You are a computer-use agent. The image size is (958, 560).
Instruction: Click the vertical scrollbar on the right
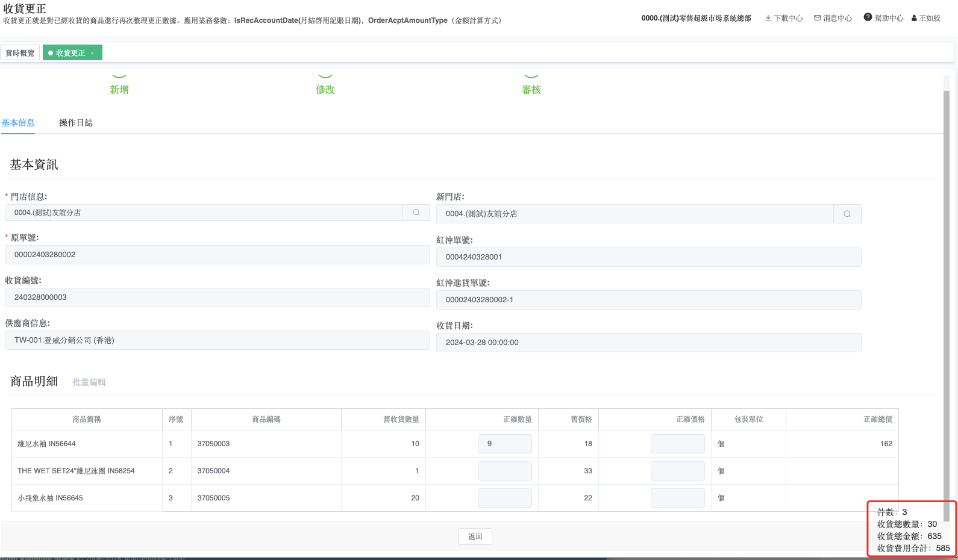pos(947,301)
